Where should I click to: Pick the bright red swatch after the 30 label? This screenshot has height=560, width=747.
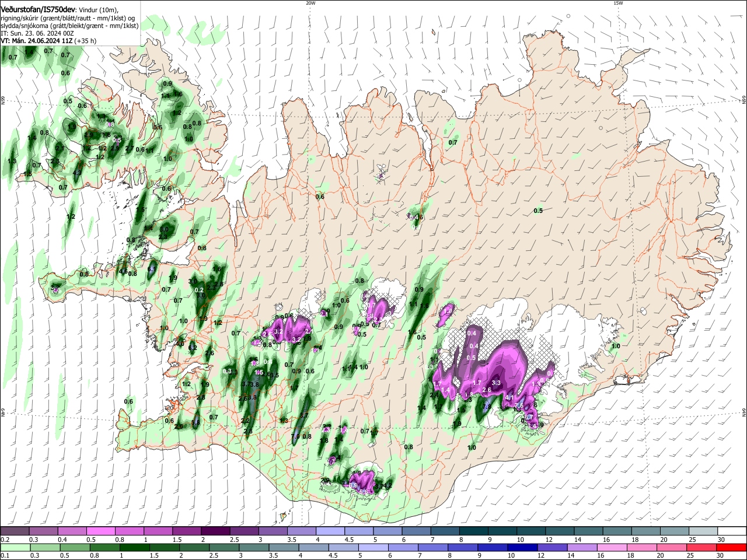tap(732, 547)
